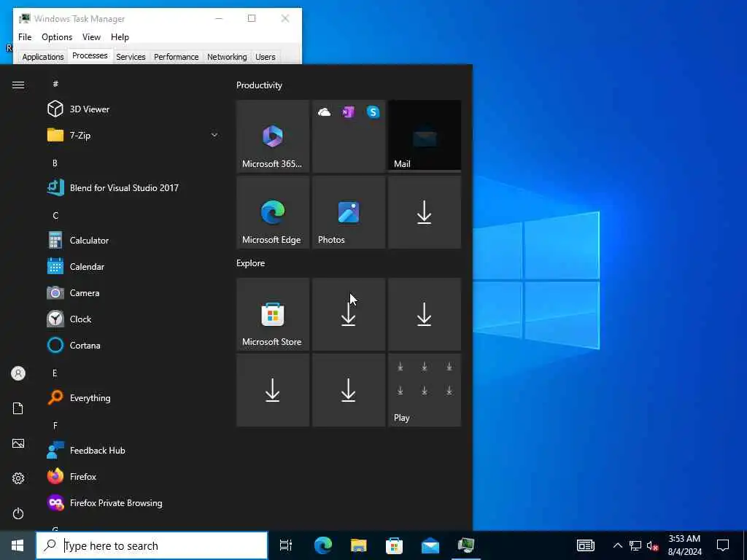Screen dimensions: 747x560
Task: Open 3D Viewer from the app list
Action: coord(133,109)
